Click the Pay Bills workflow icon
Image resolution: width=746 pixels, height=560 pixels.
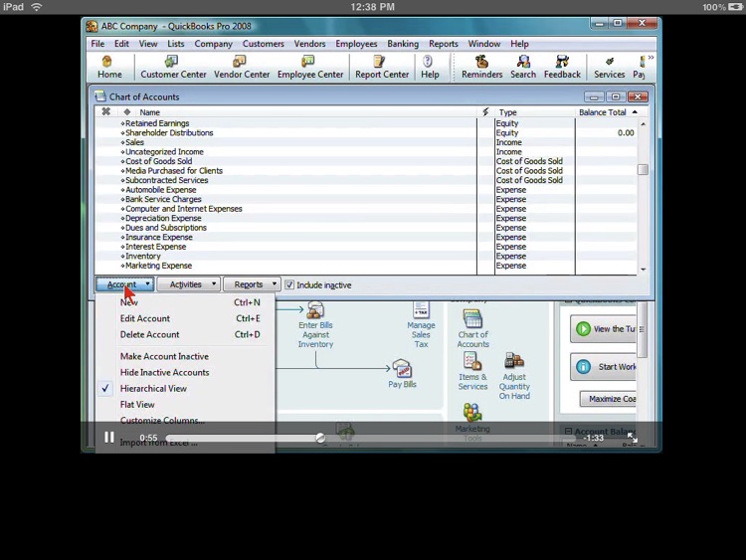402,374
